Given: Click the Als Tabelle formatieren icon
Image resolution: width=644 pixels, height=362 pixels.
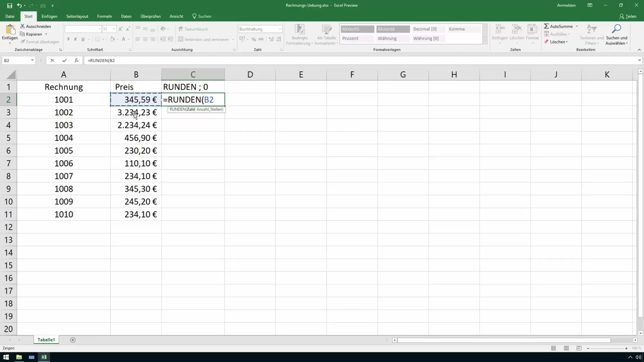Looking at the screenshot, I should [x=326, y=33].
